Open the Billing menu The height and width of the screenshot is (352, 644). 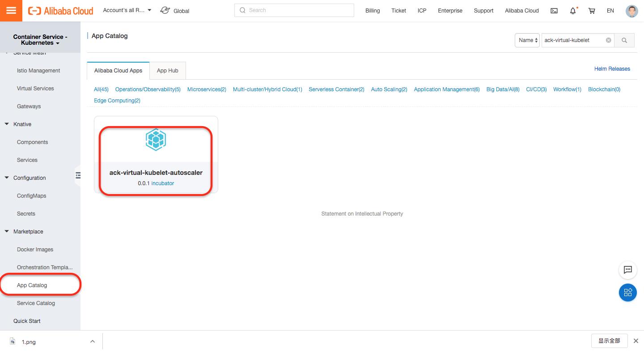[x=373, y=11]
